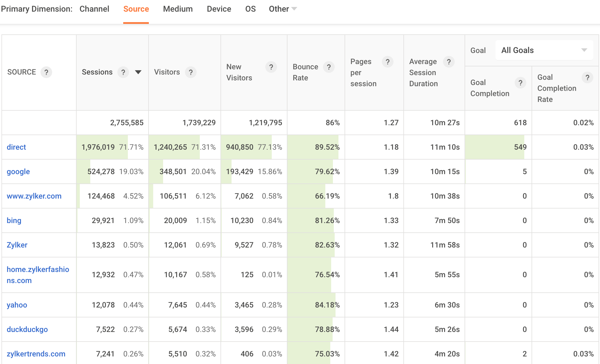Toggle Sessions sort order arrow
600x364 pixels.
click(138, 72)
